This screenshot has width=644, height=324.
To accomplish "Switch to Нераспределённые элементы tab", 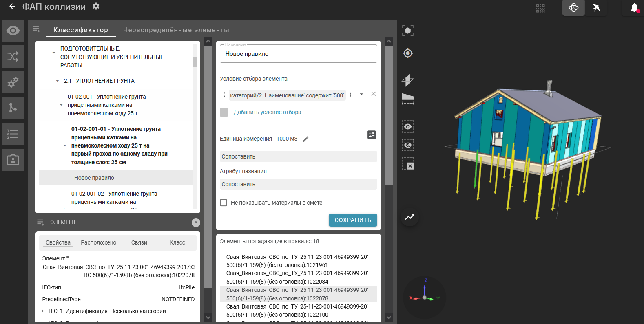I will pyautogui.click(x=176, y=30).
